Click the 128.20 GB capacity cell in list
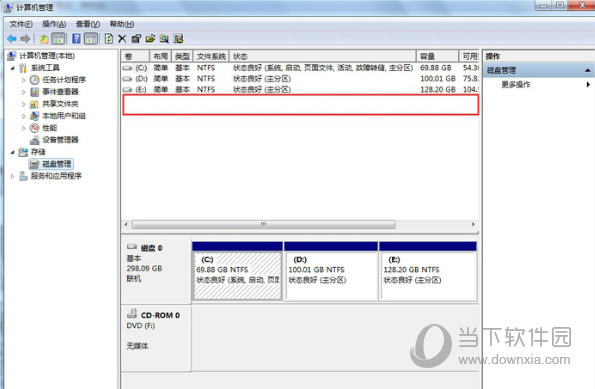 coord(438,90)
